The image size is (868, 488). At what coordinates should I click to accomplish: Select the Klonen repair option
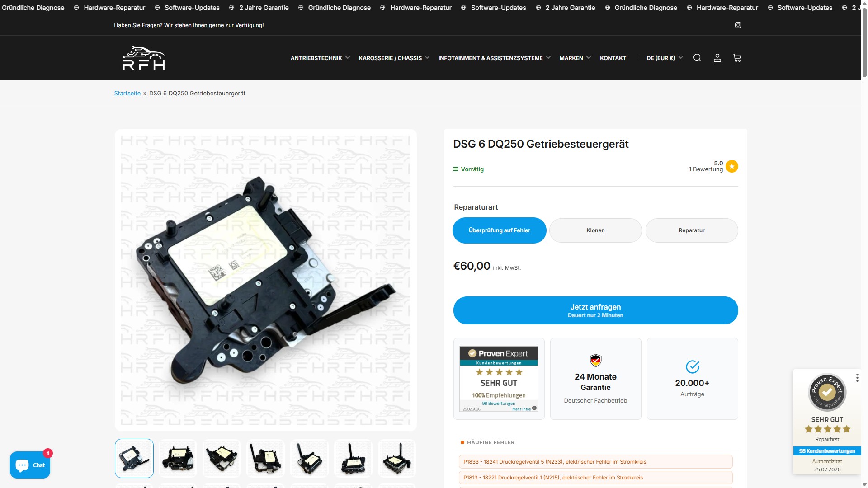pyautogui.click(x=595, y=230)
